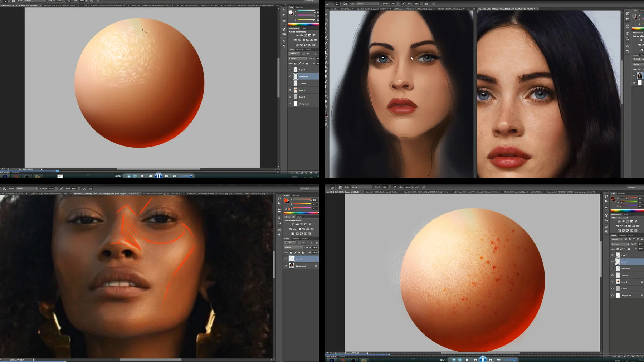This screenshot has height=362, width=644.
Task: Toggle visibility of Layer 2
Action: 290,90
